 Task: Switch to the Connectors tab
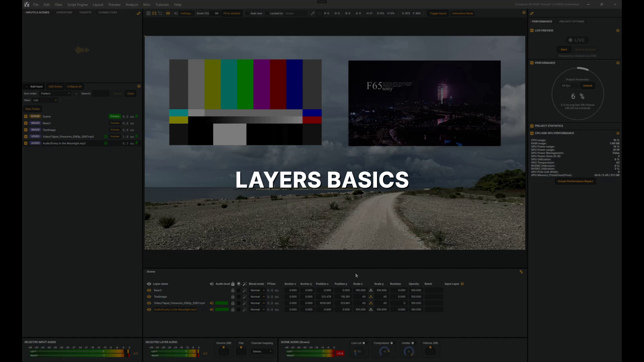click(108, 12)
